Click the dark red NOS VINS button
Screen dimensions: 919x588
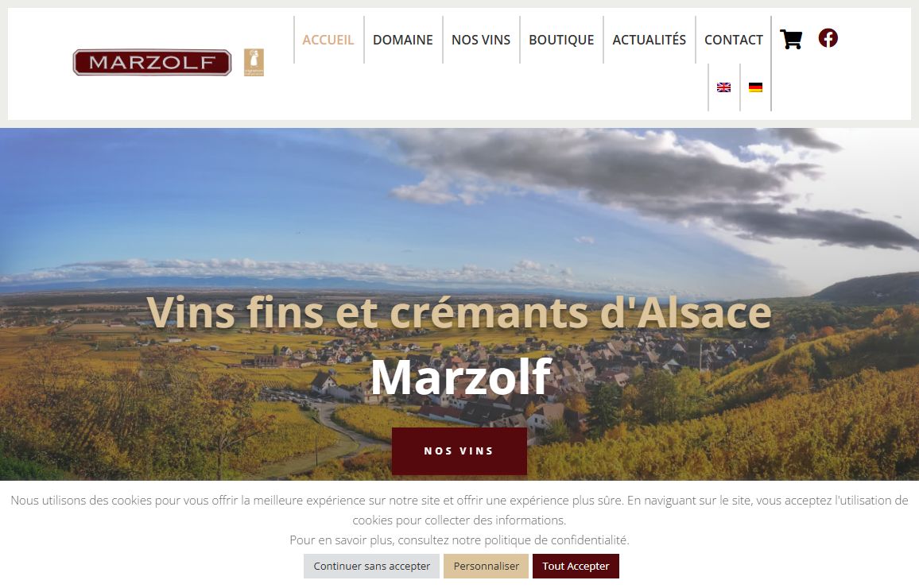point(459,451)
